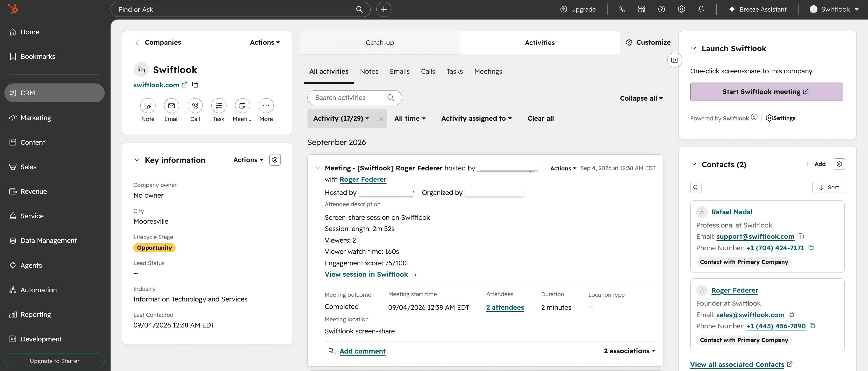
Task: Open Key information Actions dropdown
Action: click(x=248, y=160)
